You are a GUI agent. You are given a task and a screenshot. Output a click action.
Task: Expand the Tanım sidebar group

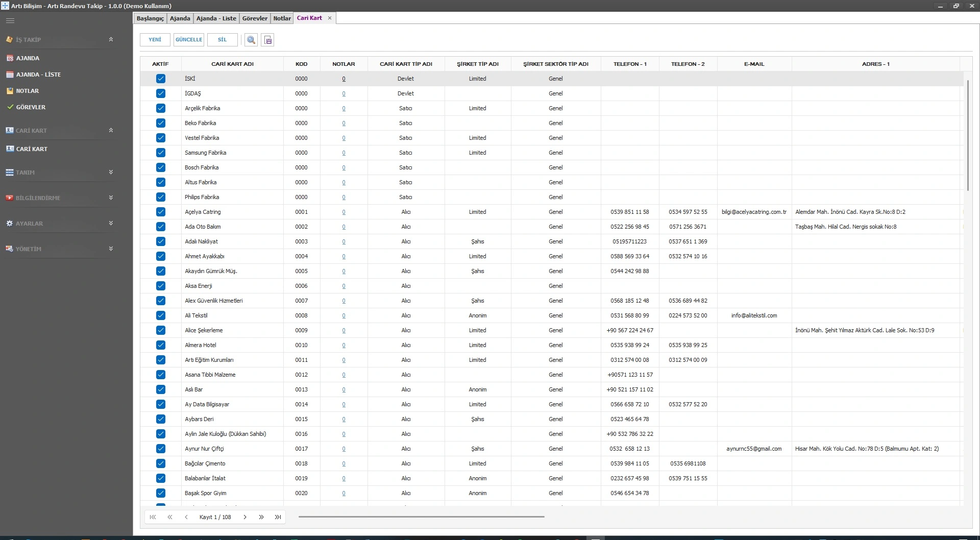click(x=111, y=172)
